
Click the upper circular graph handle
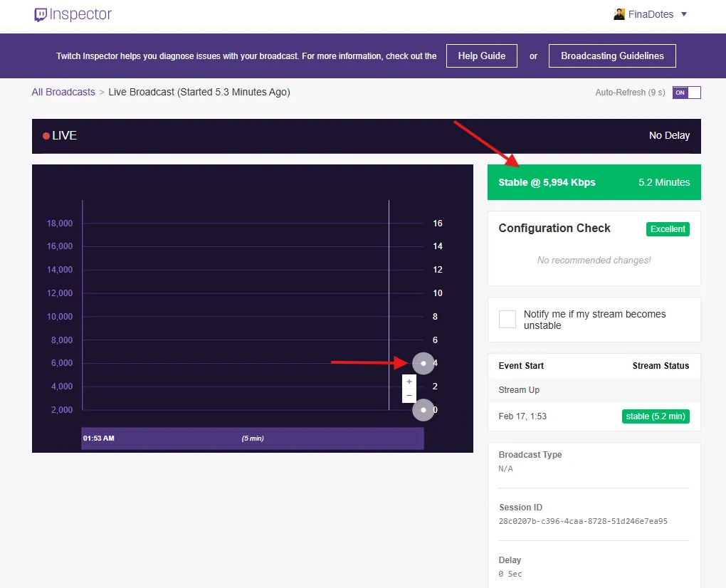pyautogui.click(x=423, y=363)
